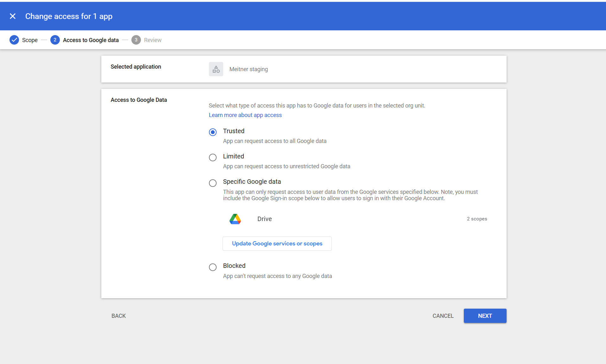Screen dimensions: 606x364
Task: Click the Google Drive logo icon
Action: pos(235,219)
